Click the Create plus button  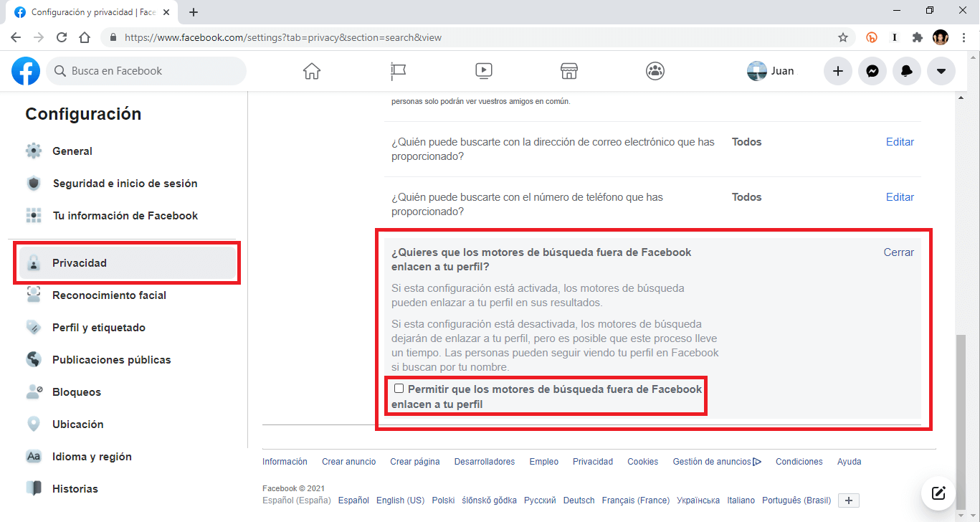(x=837, y=71)
